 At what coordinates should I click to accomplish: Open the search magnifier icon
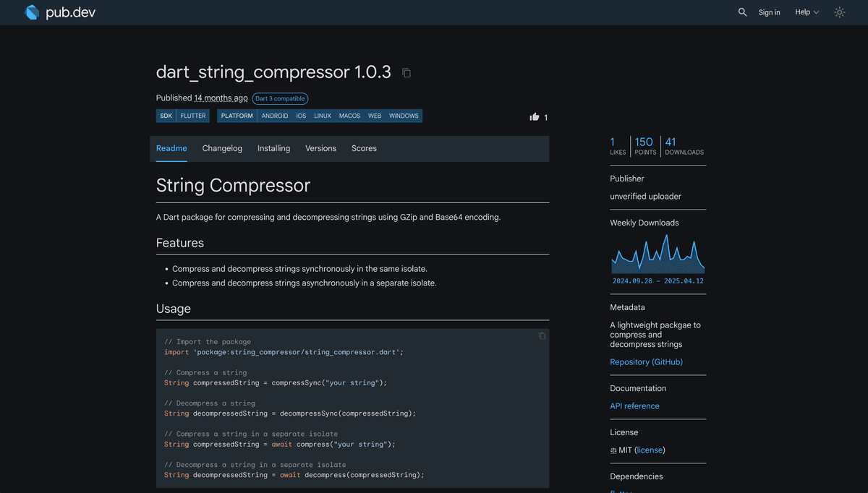click(742, 12)
